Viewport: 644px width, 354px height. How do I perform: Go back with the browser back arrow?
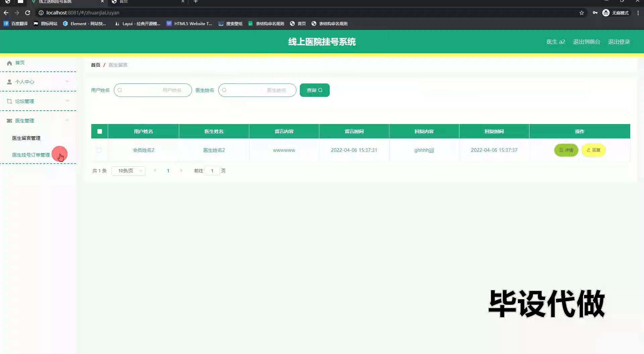pyautogui.click(x=6, y=13)
